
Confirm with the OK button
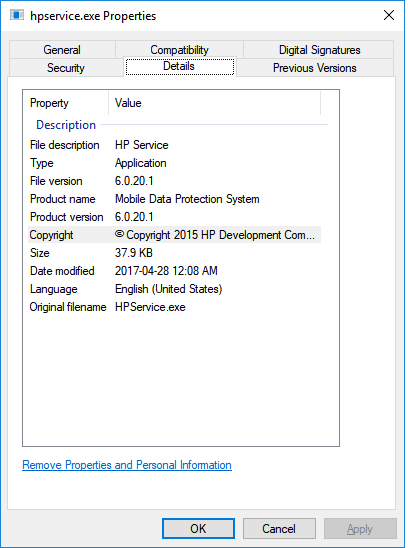pos(198,528)
